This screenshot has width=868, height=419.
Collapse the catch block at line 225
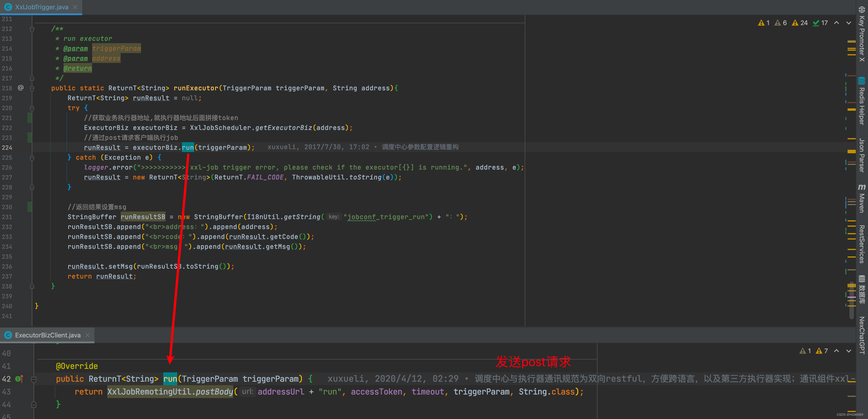[32, 158]
